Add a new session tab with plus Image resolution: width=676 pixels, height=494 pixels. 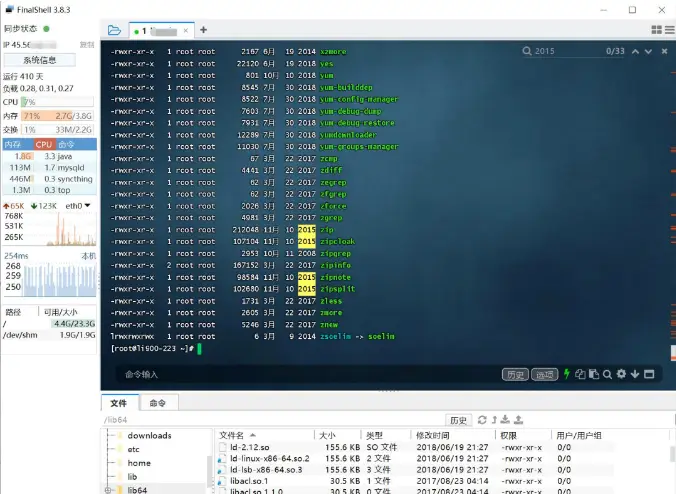pos(203,30)
